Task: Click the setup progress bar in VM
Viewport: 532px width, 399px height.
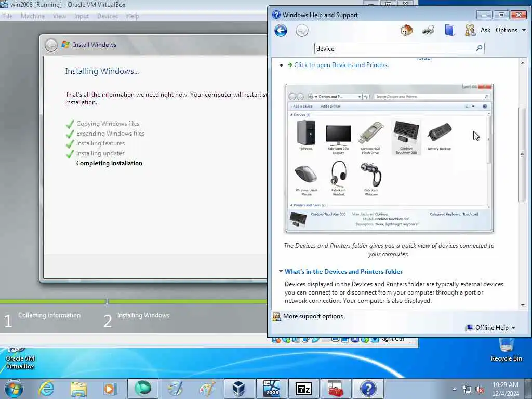Action: tap(134, 301)
